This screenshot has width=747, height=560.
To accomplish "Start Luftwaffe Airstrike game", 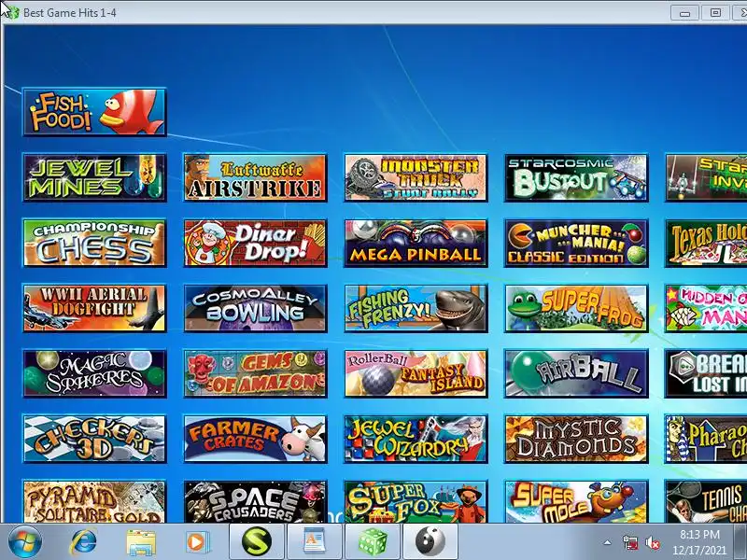I will [x=255, y=177].
